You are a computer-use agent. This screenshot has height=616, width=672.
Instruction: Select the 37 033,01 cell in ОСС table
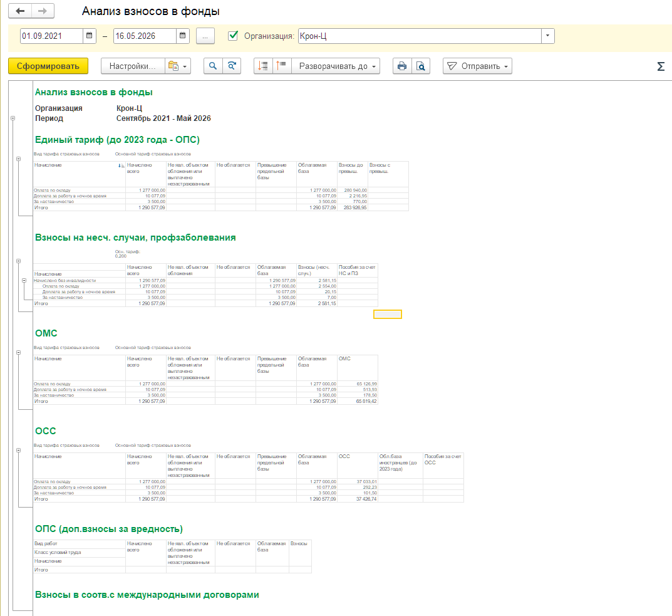(x=358, y=482)
